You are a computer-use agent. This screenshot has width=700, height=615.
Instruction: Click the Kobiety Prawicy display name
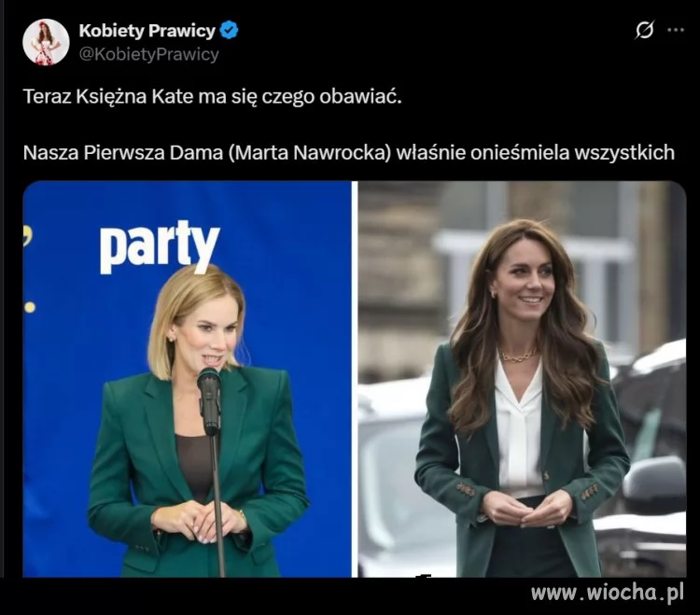(x=147, y=31)
